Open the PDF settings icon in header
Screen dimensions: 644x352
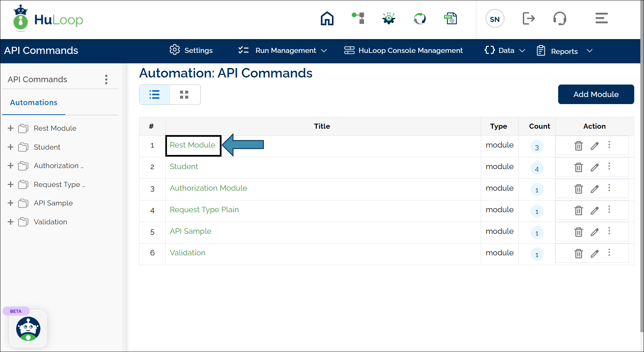pyautogui.click(x=450, y=19)
